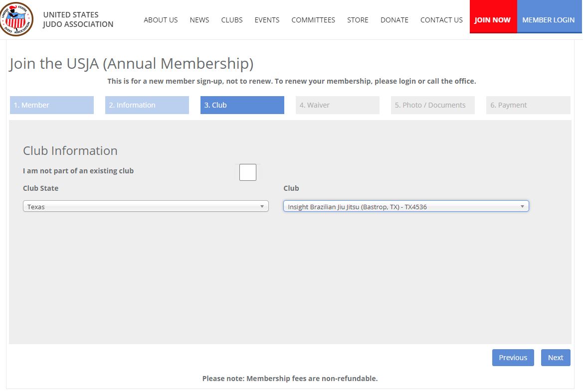This screenshot has width=583, height=392.
Task: Go back to step 1 Member
Action: coord(52,105)
